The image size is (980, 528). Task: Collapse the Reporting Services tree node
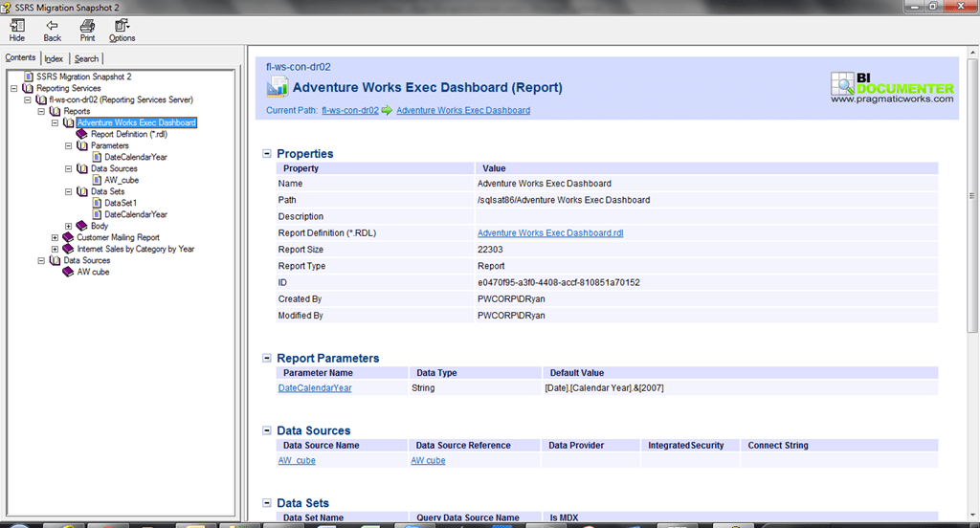pos(13,88)
